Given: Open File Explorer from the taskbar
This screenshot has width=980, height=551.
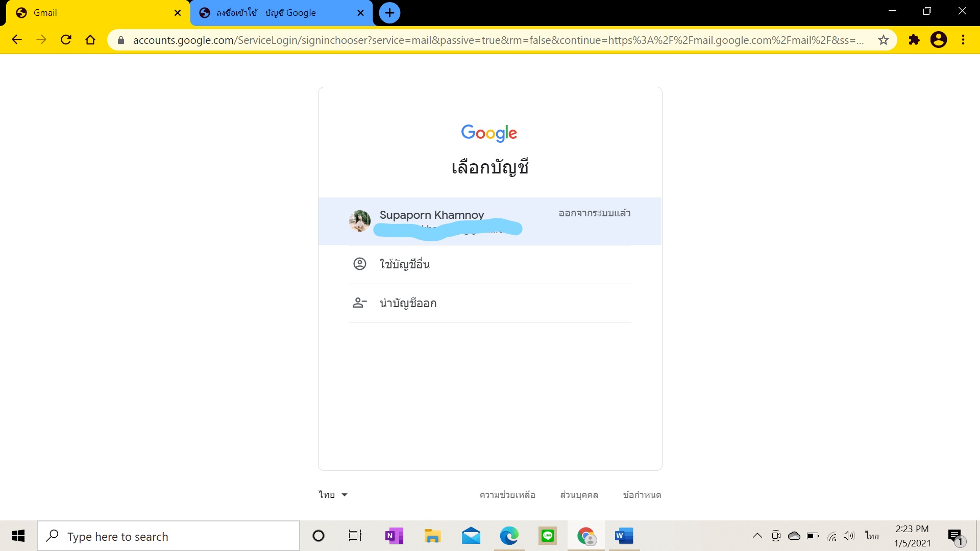Looking at the screenshot, I should [x=432, y=536].
